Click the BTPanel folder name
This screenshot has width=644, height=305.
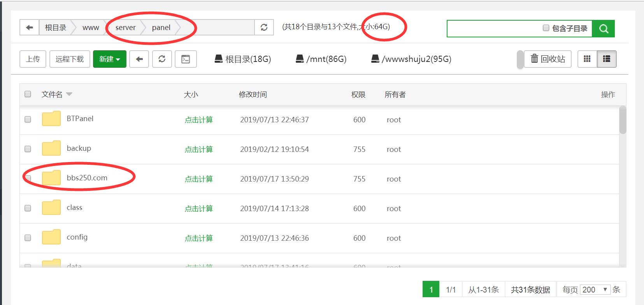pos(80,119)
